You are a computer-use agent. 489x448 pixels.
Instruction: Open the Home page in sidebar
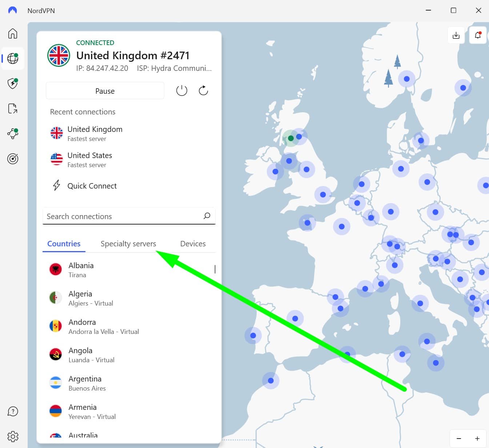coord(13,33)
